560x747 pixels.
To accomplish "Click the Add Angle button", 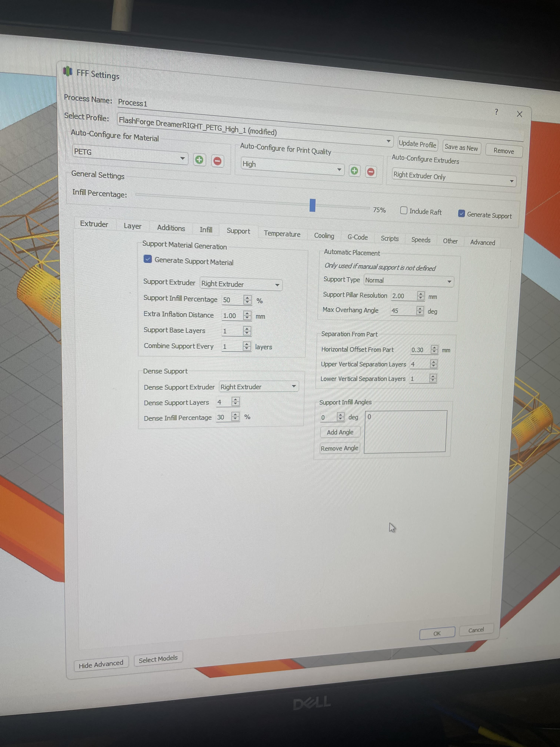I will 340,432.
